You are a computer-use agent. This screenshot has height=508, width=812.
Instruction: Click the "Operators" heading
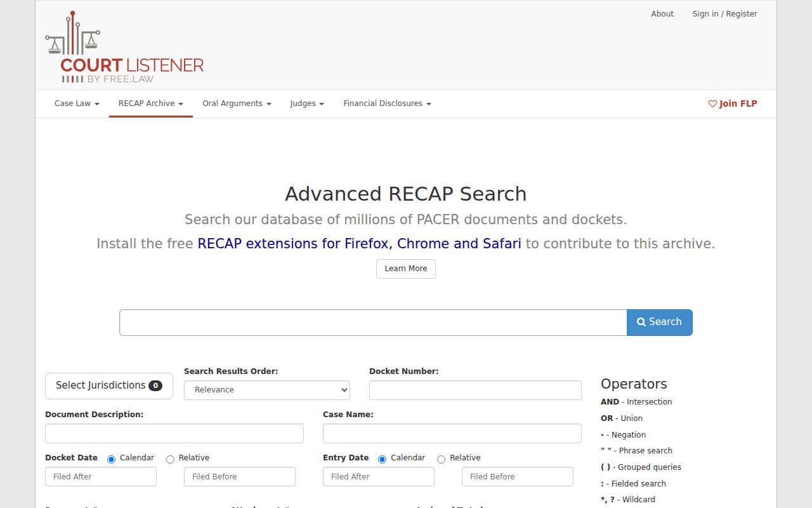(x=634, y=384)
